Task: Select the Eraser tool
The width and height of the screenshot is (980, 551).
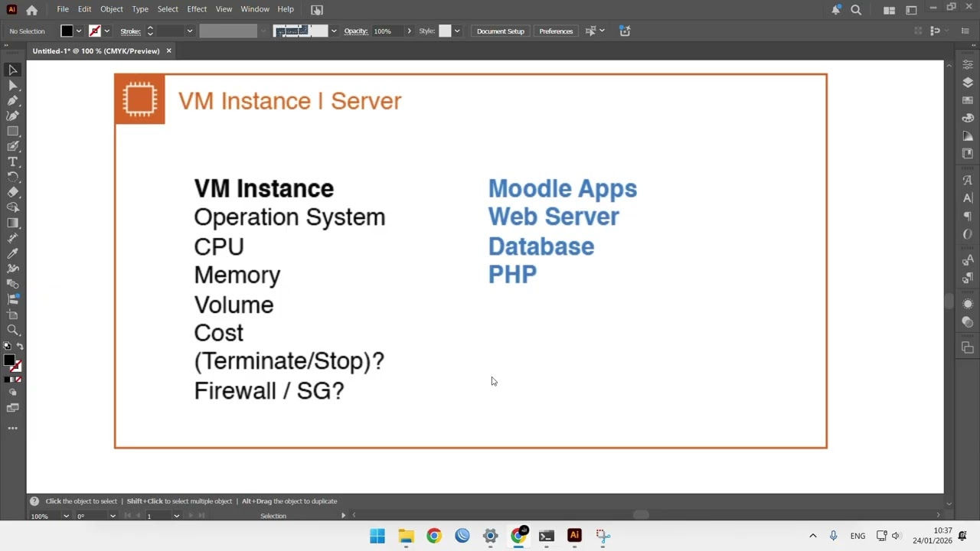Action: click(x=13, y=192)
